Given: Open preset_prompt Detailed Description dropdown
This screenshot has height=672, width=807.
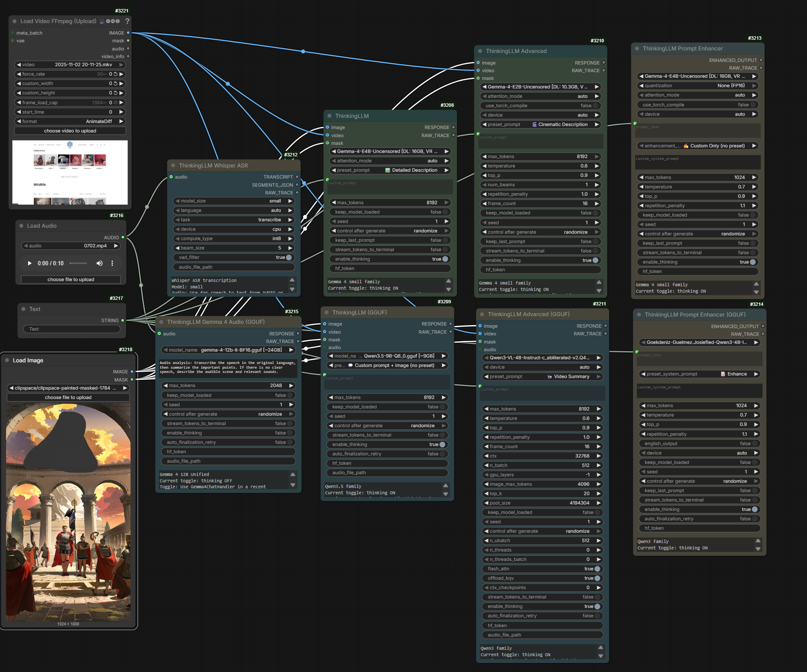Looking at the screenshot, I should [x=390, y=170].
